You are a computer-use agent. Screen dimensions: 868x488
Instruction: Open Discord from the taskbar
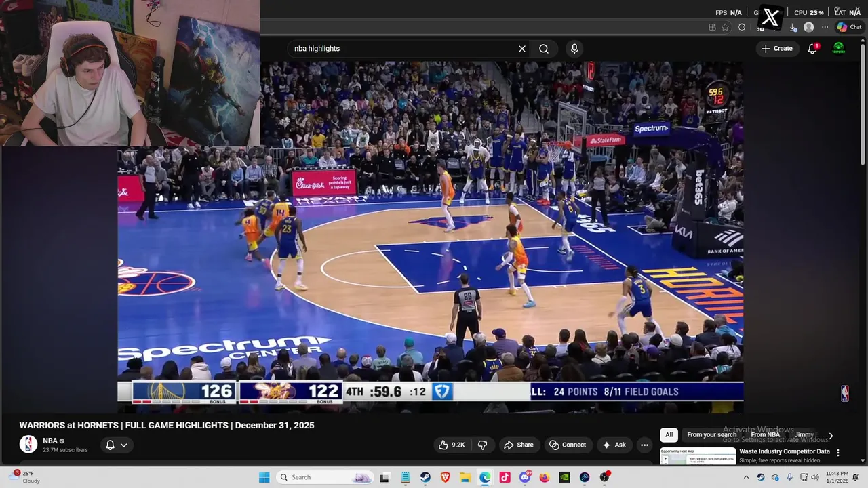(524, 477)
